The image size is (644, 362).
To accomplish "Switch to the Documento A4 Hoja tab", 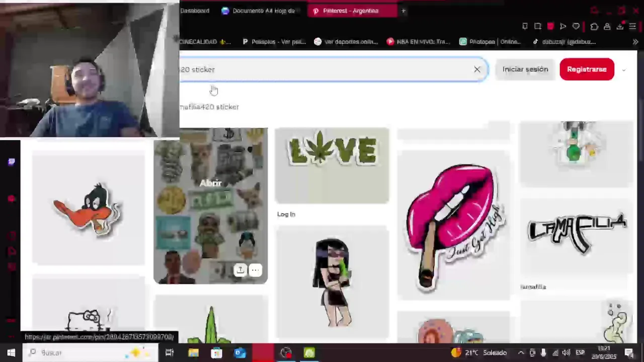I will pos(260,11).
